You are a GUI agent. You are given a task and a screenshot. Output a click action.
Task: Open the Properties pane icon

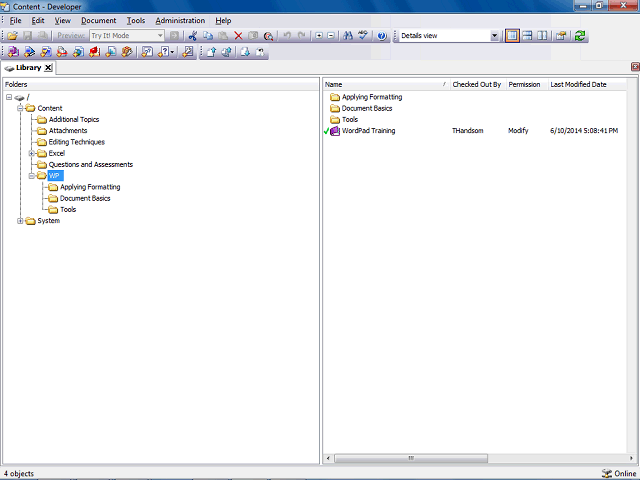(x=561, y=36)
